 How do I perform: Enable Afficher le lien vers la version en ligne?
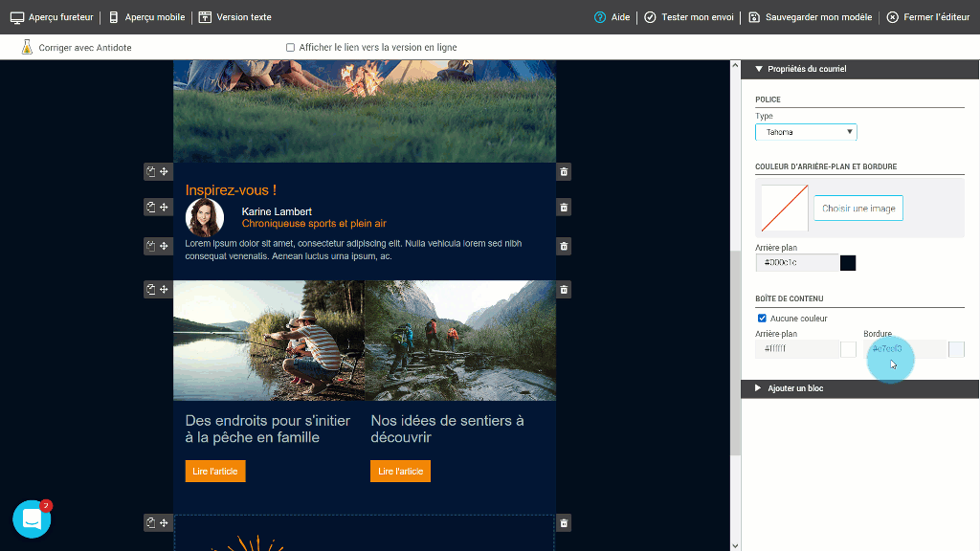290,47
